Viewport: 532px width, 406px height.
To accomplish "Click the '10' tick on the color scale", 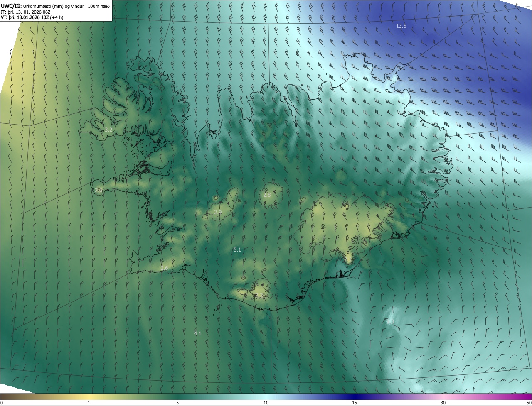I will [266, 403].
